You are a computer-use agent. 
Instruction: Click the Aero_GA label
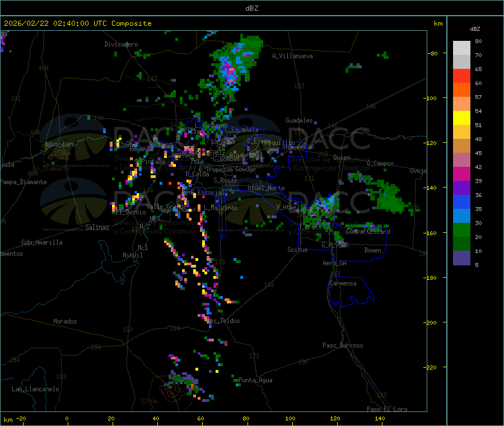[x=335, y=263]
